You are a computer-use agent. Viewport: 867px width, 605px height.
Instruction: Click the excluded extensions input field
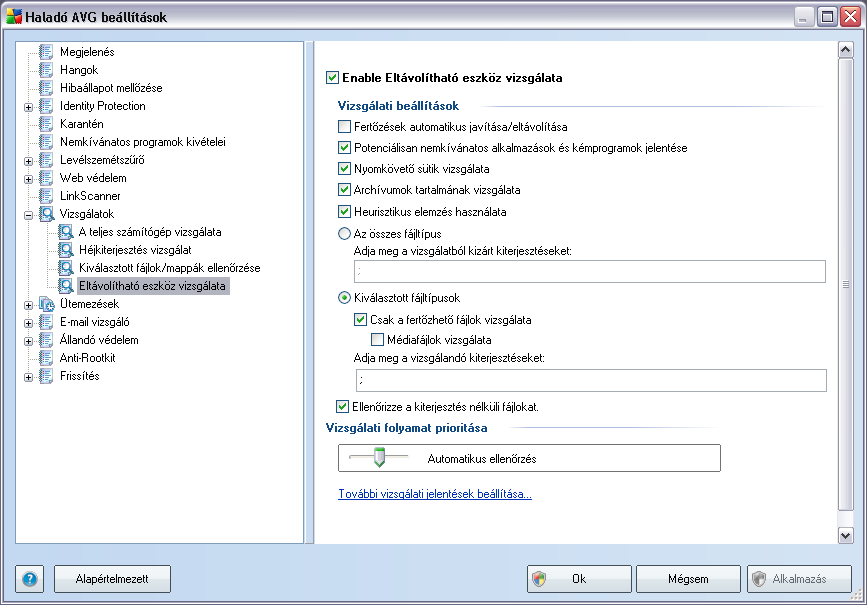pos(590,272)
